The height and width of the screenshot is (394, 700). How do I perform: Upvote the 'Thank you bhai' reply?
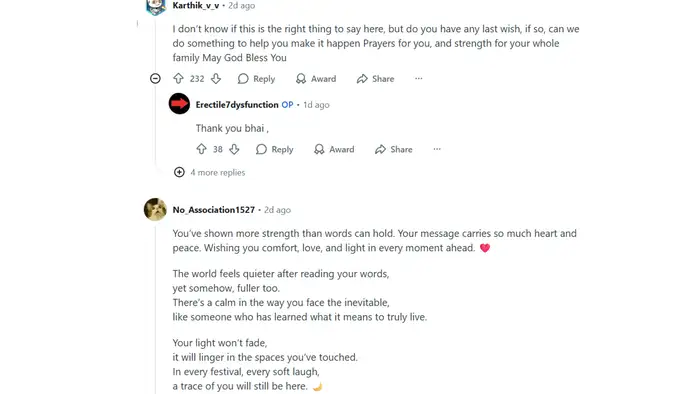click(x=201, y=149)
